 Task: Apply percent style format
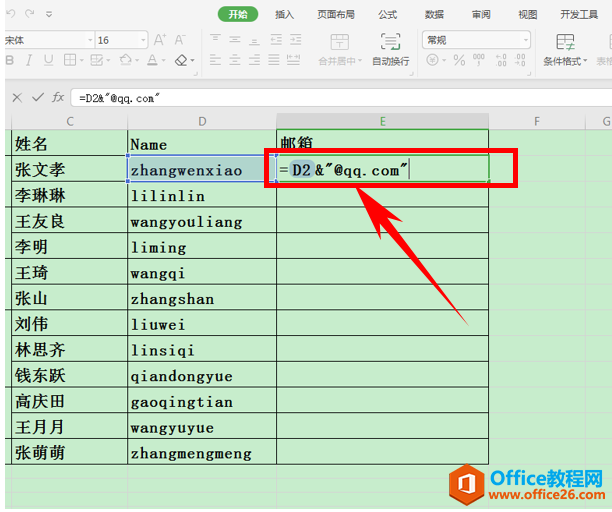pos(459,60)
